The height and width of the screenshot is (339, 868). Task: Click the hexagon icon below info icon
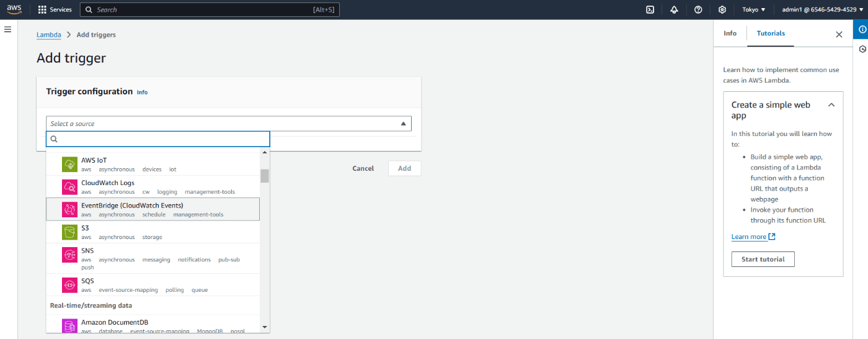862,49
